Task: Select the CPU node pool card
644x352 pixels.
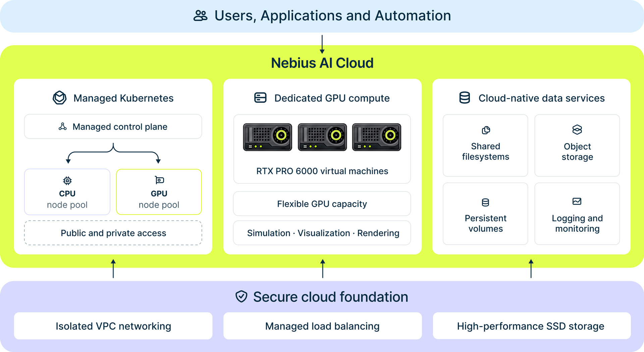Action: click(x=67, y=192)
